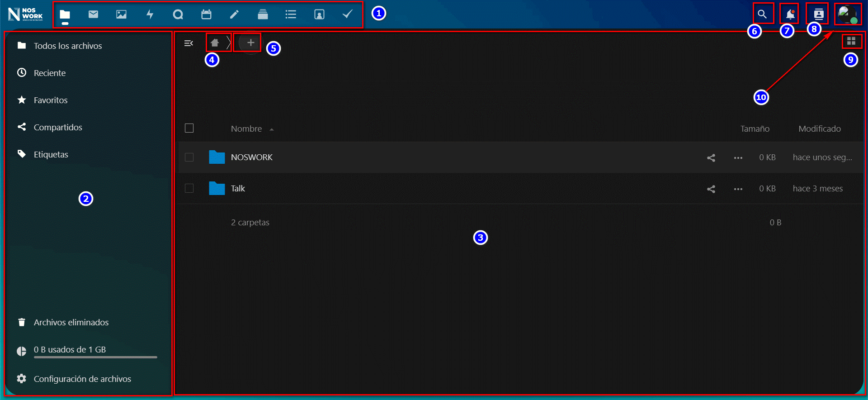Open the notifications bell

(790, 14)
